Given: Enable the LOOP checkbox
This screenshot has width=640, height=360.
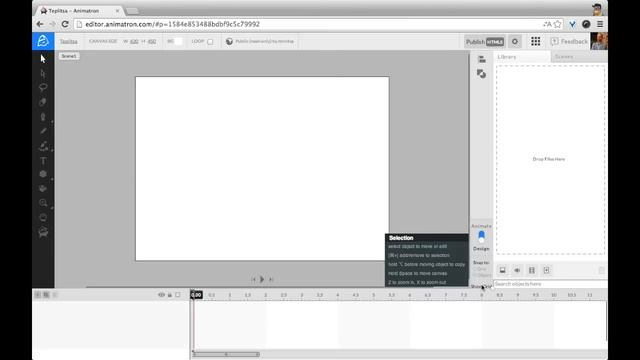Looking at the screenshot, I should coord(210,42).
